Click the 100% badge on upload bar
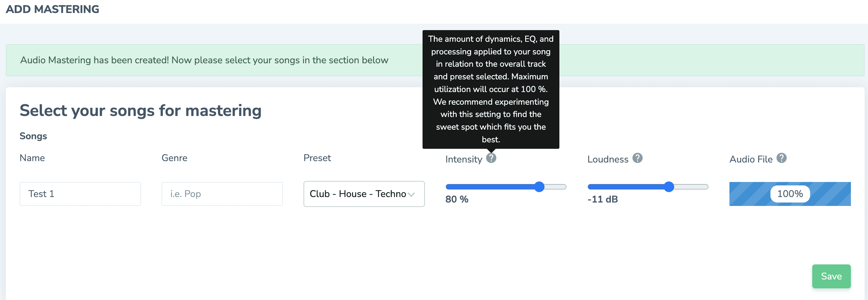 [790, 194]
